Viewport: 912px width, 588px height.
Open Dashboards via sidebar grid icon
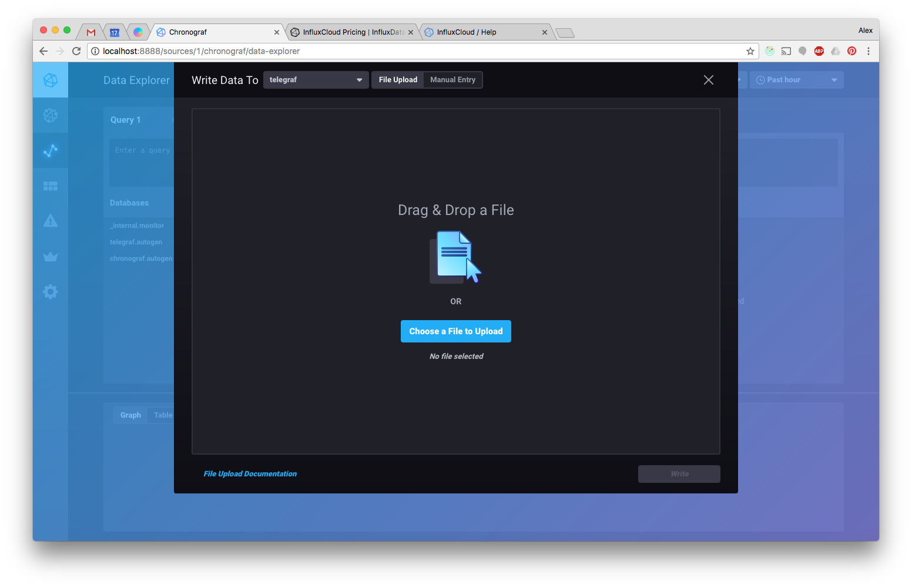(x=51, y=186)
